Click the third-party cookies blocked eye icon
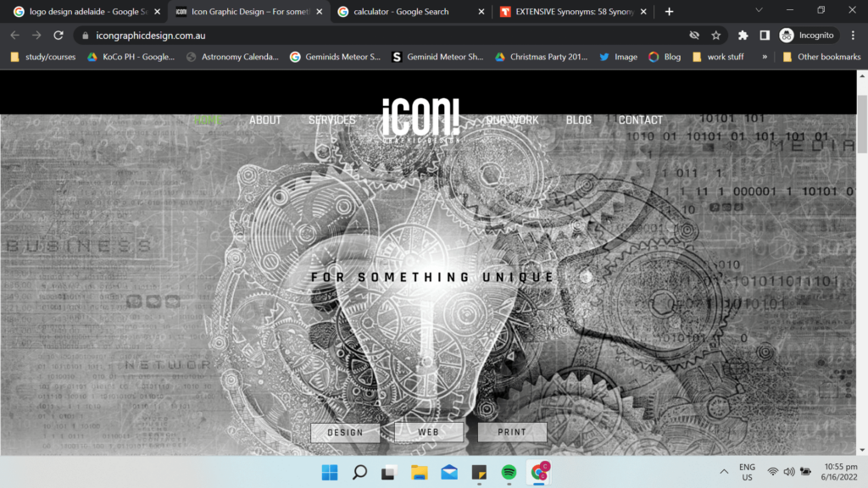The image size is (868, 488). point(694,36)
